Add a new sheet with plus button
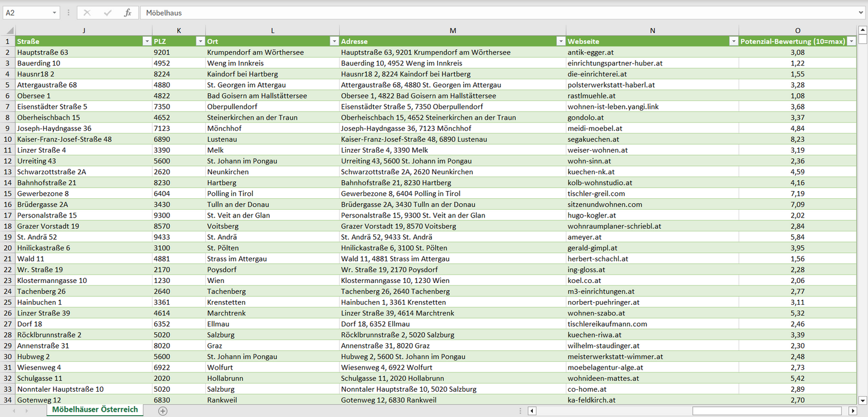This screenshot has width=868, height=417. (x=162, y=410)
